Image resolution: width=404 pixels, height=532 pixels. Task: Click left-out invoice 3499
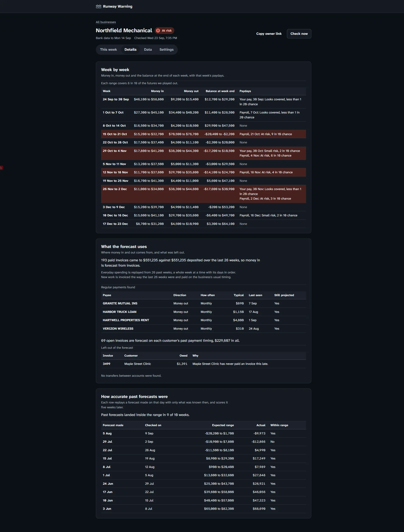[x=106, y=364]
